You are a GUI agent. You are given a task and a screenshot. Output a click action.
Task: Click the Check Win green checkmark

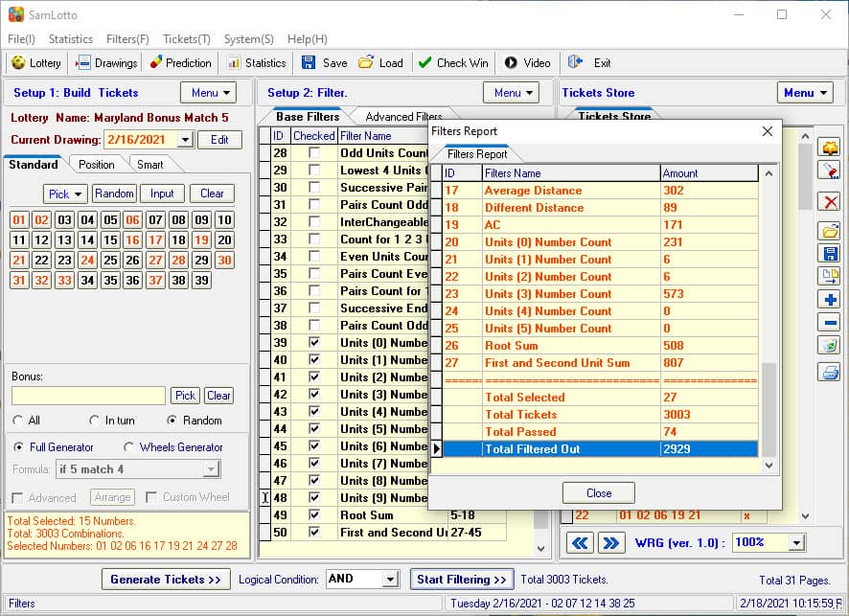[x=425, y=63]
